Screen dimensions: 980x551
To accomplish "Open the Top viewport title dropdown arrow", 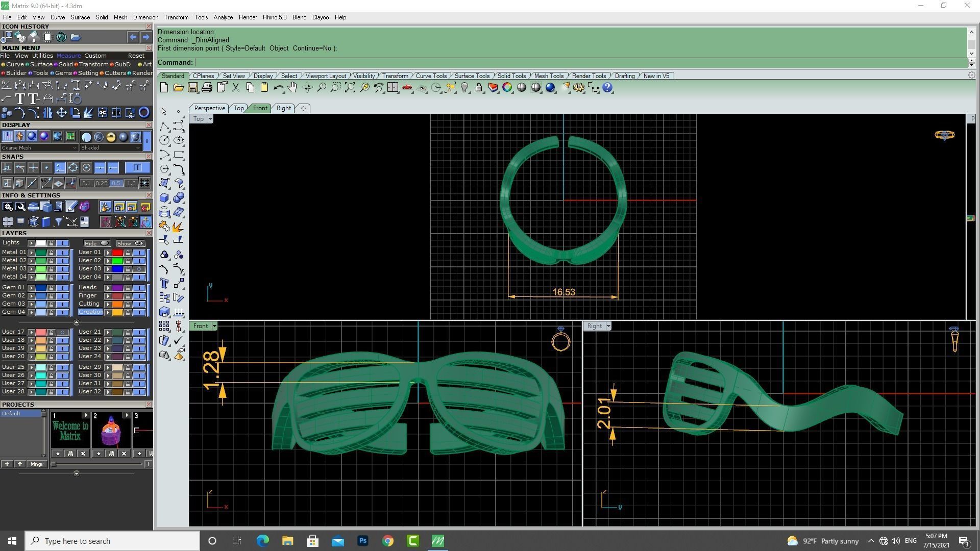I will click(210, 119).
